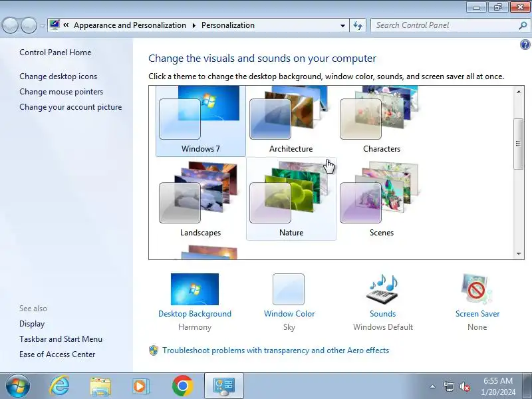
Task: Select the Architecture theme
Action: (291, 121)
